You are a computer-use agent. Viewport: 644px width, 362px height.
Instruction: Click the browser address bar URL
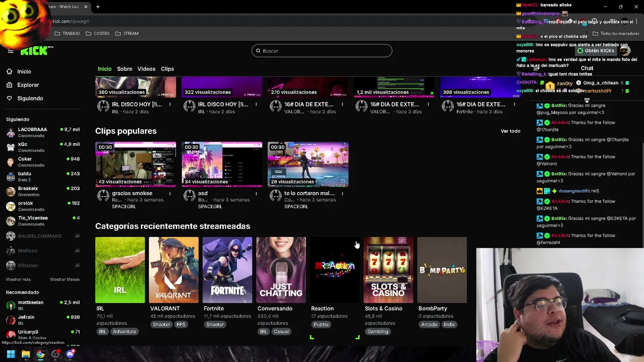[70, 21]
